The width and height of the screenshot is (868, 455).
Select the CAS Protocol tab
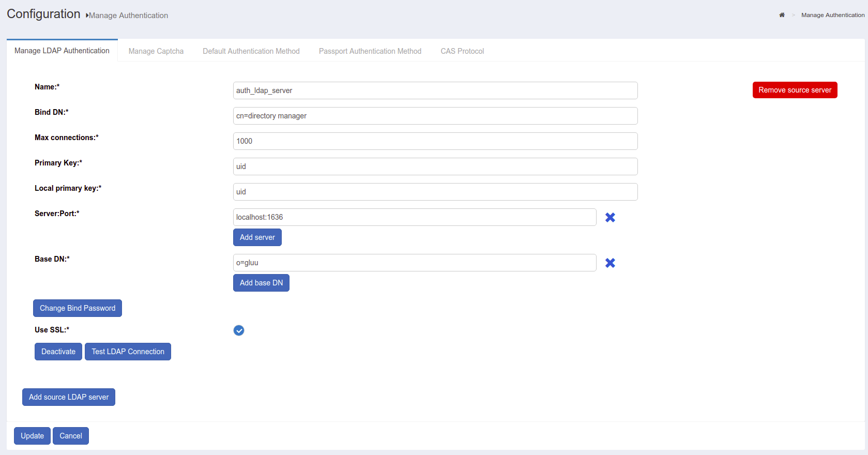pos(462,51)
